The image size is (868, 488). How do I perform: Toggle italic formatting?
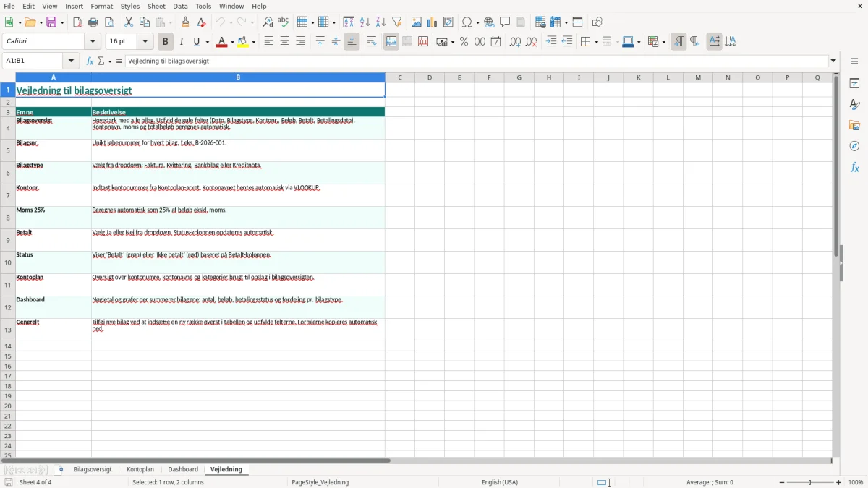pos(182,42)
